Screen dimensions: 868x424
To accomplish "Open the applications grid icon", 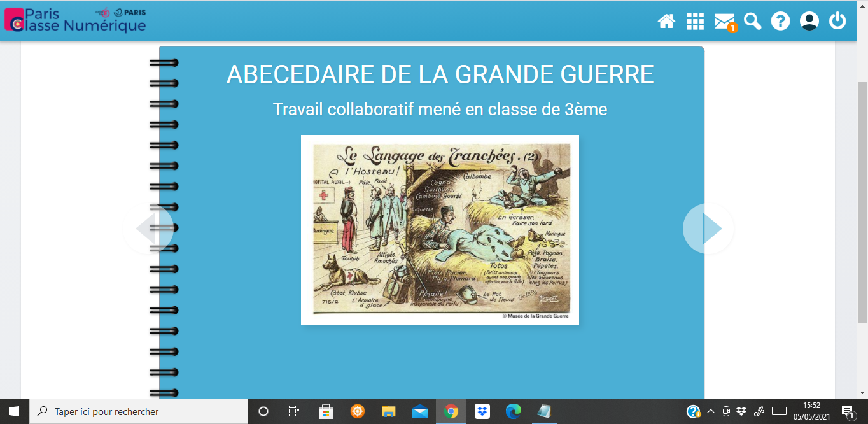I will pyautogui.click(x=695, y=21).
